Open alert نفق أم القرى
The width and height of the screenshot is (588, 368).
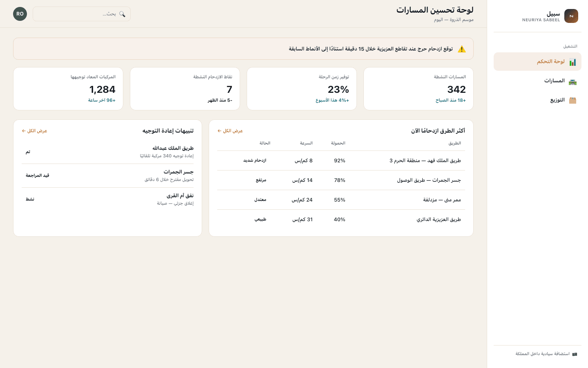click(108, 199)
